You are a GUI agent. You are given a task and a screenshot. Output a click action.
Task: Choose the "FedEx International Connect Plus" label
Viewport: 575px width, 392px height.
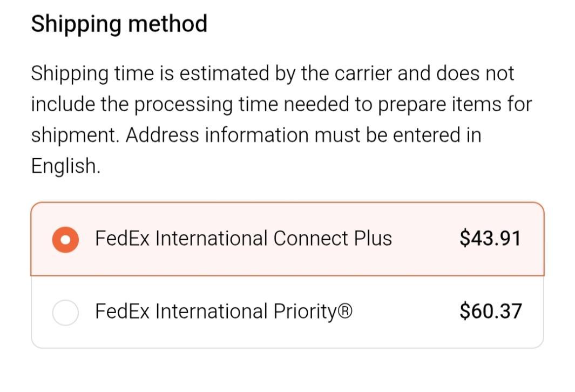243,238
